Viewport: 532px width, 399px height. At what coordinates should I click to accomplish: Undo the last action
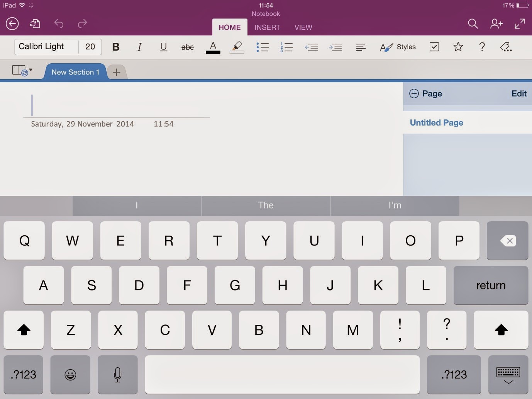pos(59,24)
